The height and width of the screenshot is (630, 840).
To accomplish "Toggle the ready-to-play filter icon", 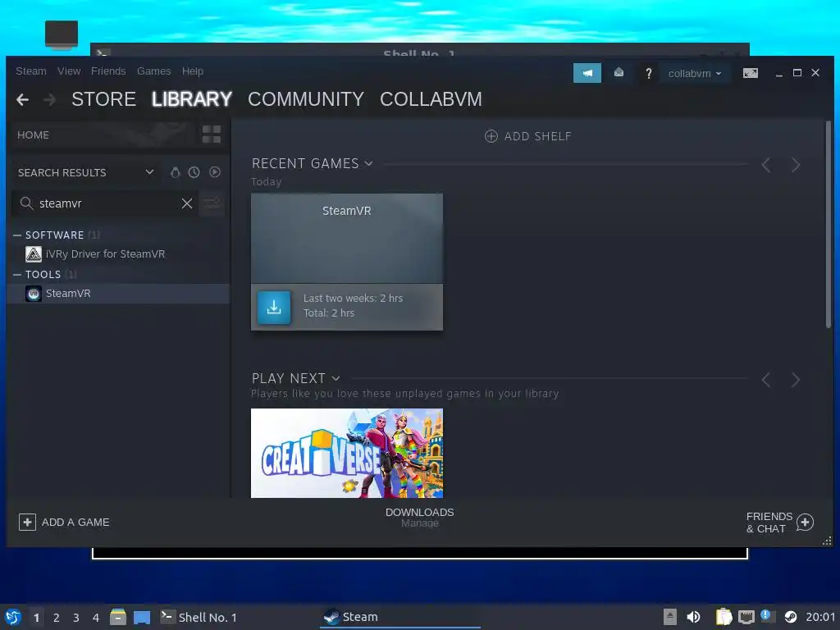I will (215, 172).
